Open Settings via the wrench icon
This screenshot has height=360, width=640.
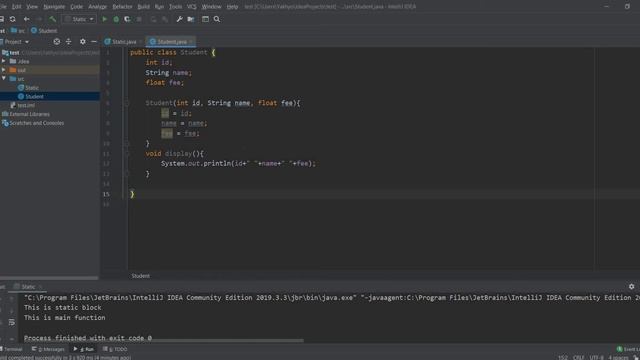click(179, 19)
